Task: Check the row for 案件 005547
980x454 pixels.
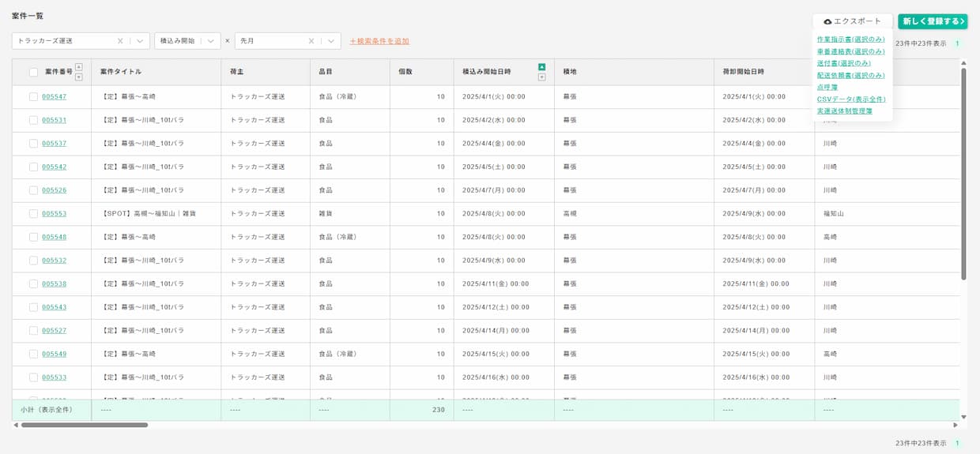Action: pyautogui.click(x=33, y=96)
